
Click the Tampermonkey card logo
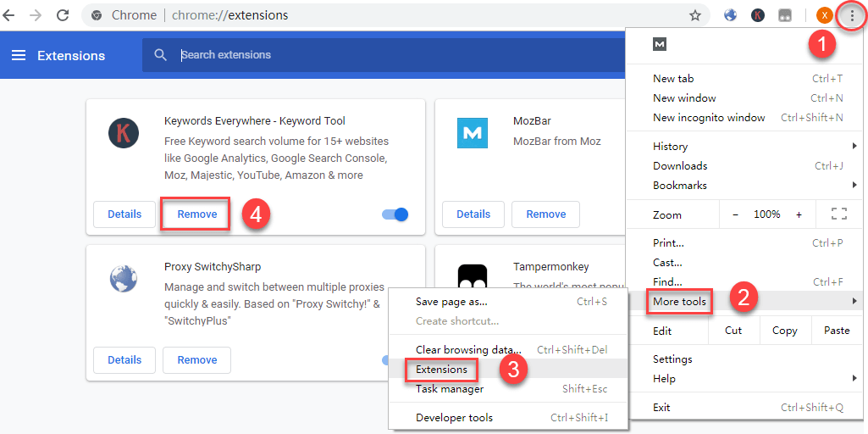pos(473,276)
